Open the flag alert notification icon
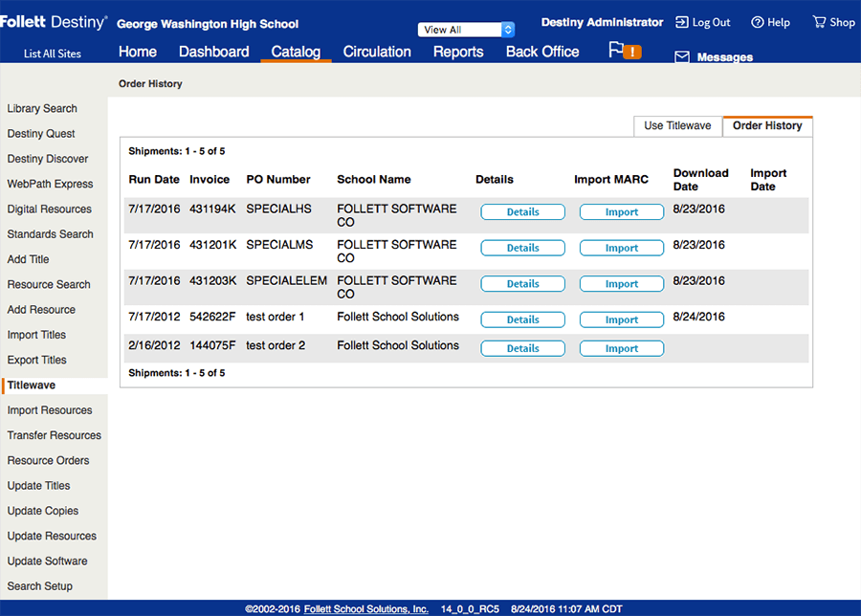 click(x=625, y=51)
